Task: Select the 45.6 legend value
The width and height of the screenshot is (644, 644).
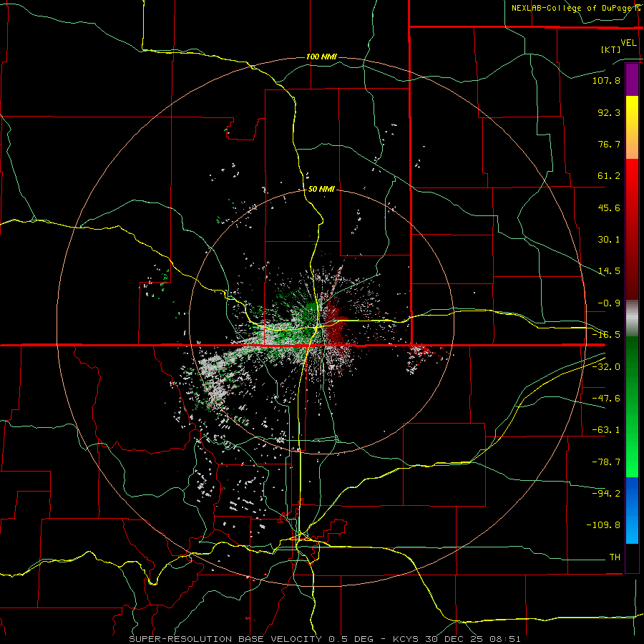Action: click(x=609, y=208)
